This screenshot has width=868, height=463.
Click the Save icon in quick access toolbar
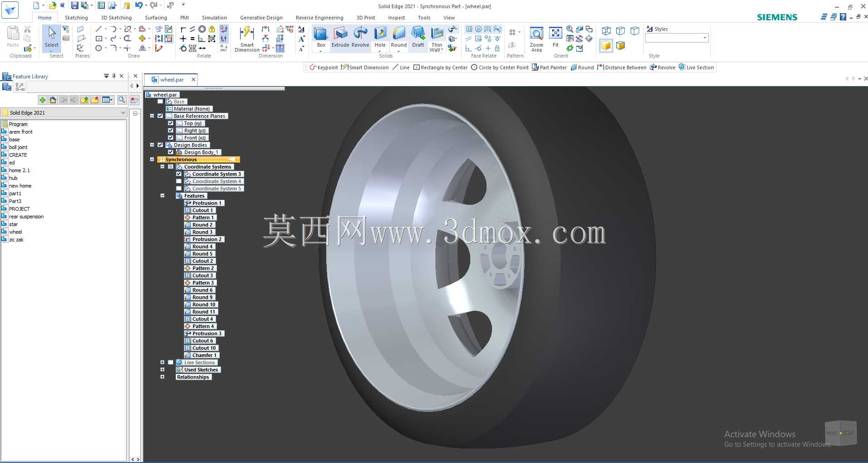[74, 5]
